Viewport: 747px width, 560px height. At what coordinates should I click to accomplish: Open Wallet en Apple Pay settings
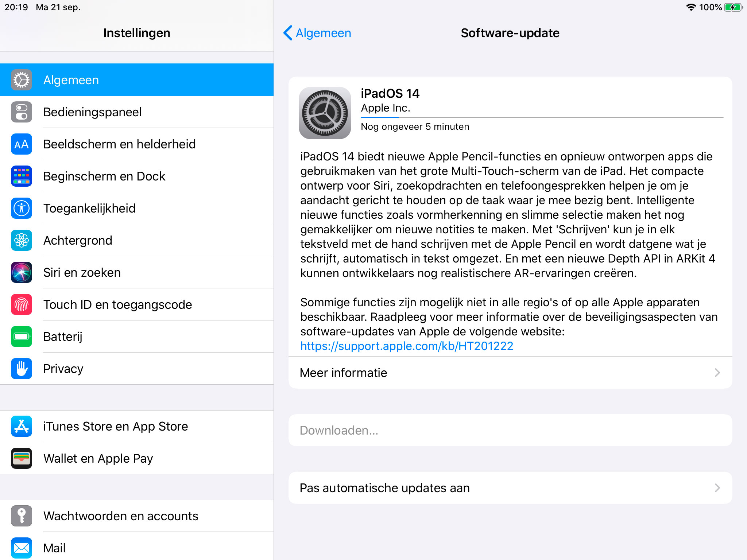click(137, 458)
